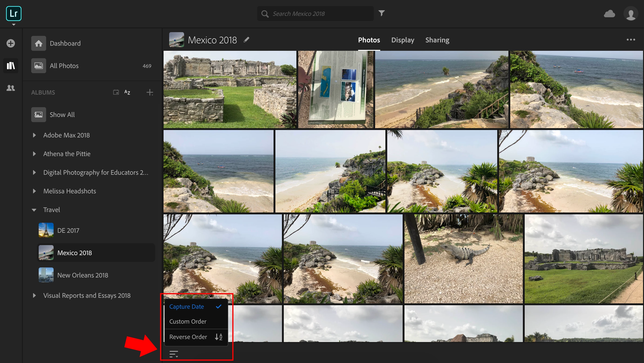The image size is (644, 363).
Task: Switch to the Sharing tab
Action: [x=437, y=40]
